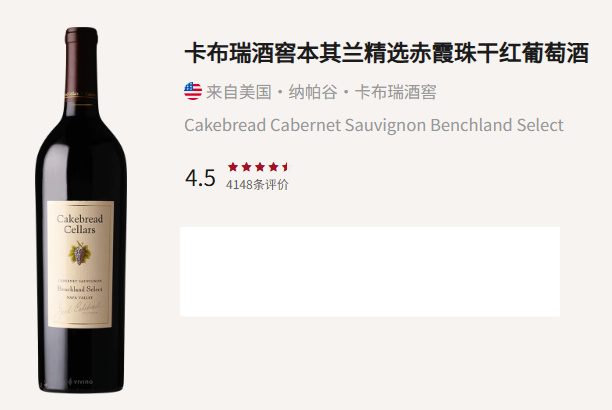The height and width of the screenshot is (410, 612).
Task: Click the half-filled fifth rating star
Action: [x=286, y=167]
